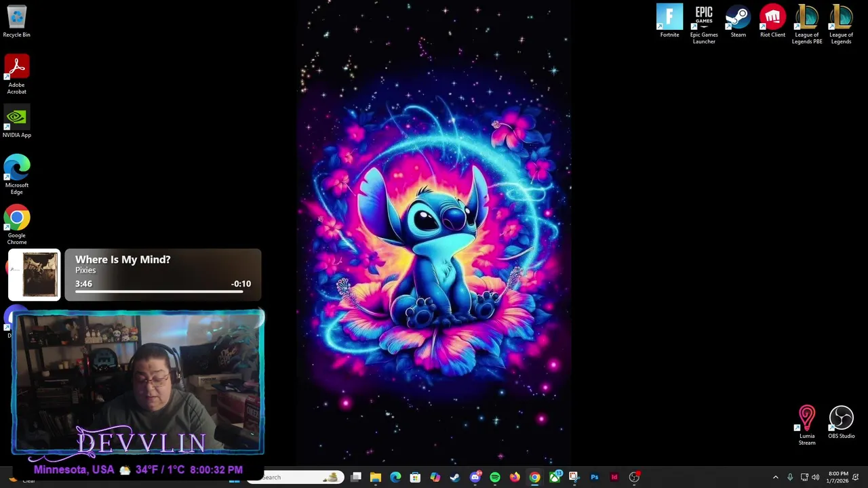
Task: Open the volume tray icon
Action: click(816, 477)
